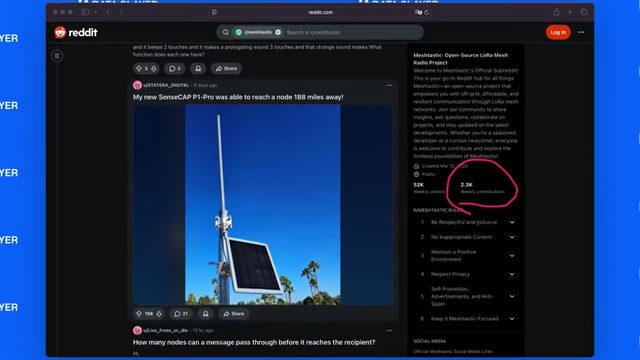Click the Safari back navigation arrow

[x=108, y=12]
